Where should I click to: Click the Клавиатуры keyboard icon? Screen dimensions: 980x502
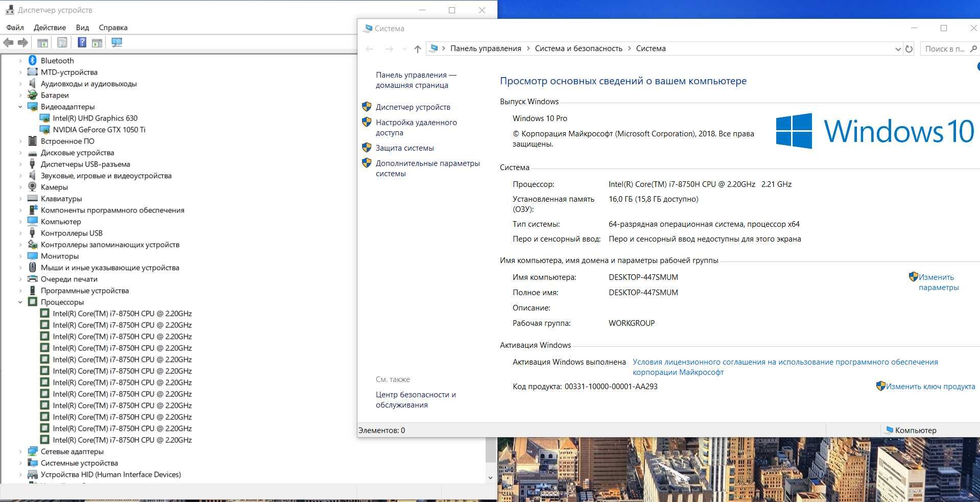coord(33,199)
